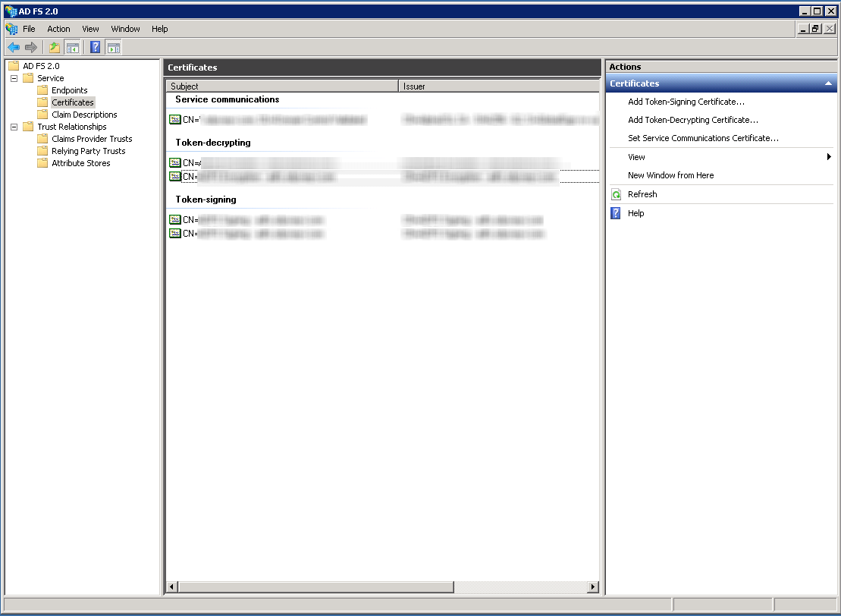Click Add Token-Decrypting Certificate link
The height and width of the screenshot is (616, 841).
pyautogui.click(x=693, y=120)
